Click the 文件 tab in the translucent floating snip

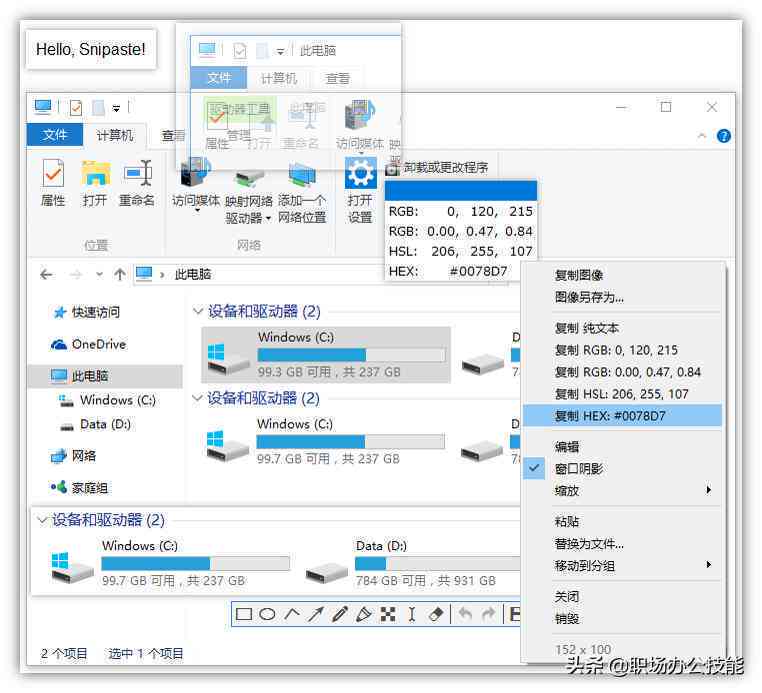pyautogui.click(x=219, y=78)
